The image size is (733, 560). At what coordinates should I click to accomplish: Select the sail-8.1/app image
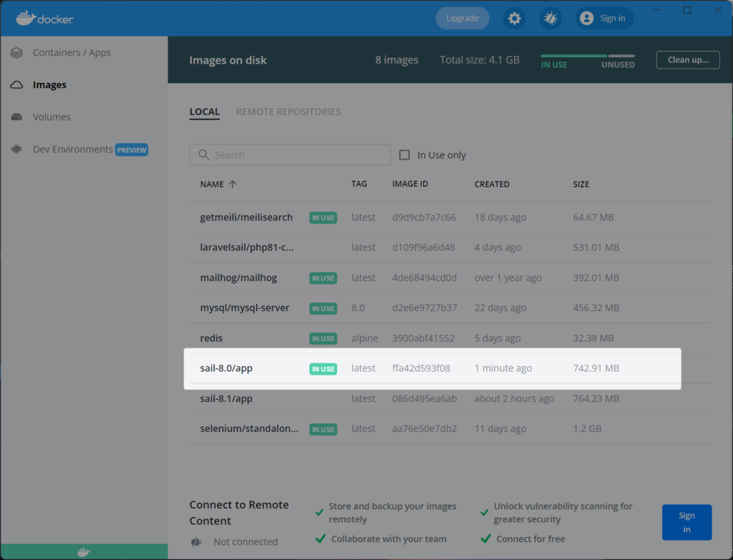click(x=226, y=398)
